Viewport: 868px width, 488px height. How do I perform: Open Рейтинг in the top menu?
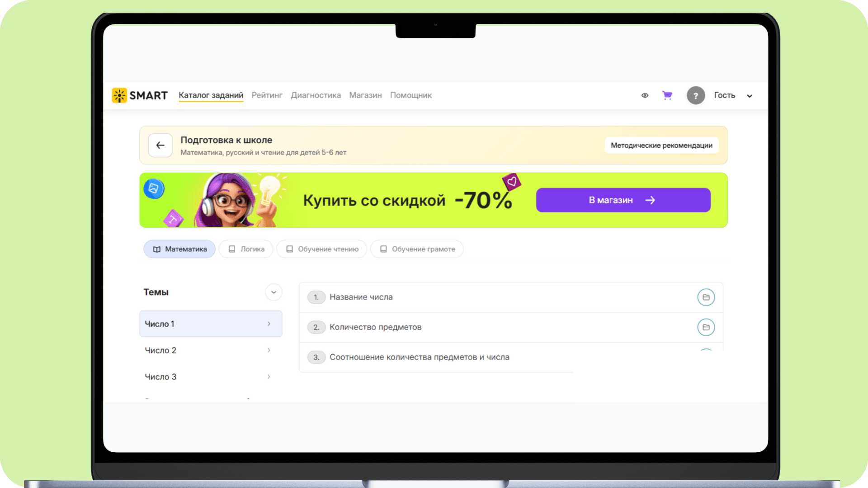coord(267,95)
